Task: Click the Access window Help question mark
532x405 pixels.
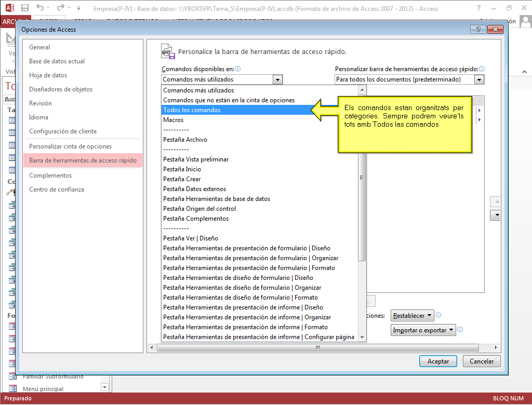Action: pos(478,8)
